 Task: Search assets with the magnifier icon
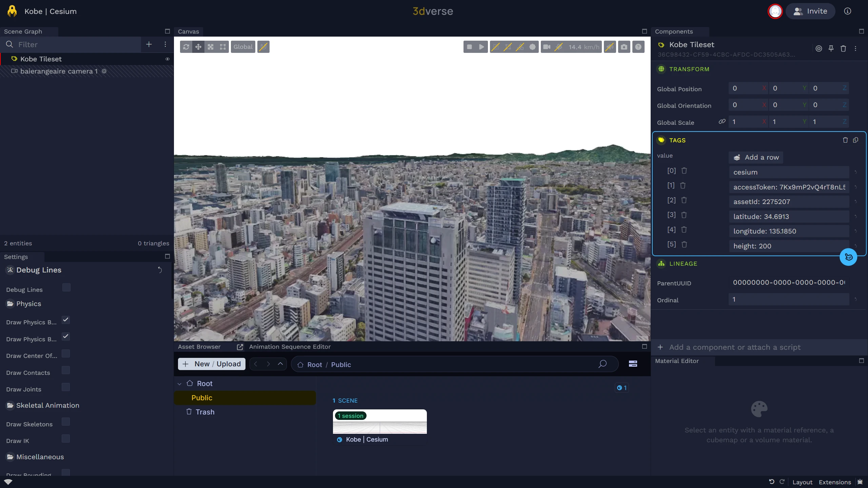pos(603,364)
